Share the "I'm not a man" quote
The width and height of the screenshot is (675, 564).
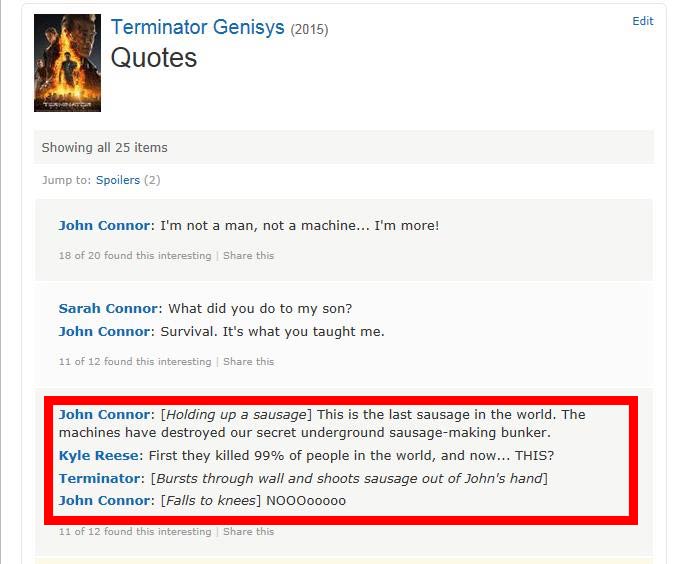click(248, 256)
